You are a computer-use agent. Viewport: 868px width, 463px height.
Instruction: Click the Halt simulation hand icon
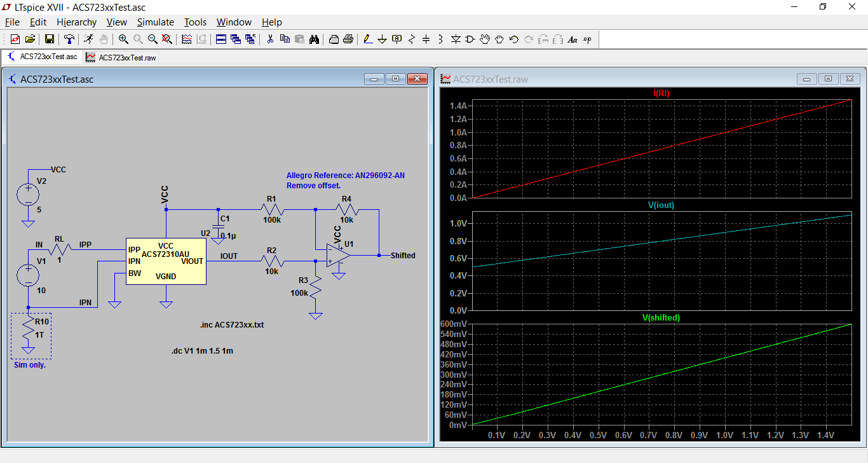(104, 39)
